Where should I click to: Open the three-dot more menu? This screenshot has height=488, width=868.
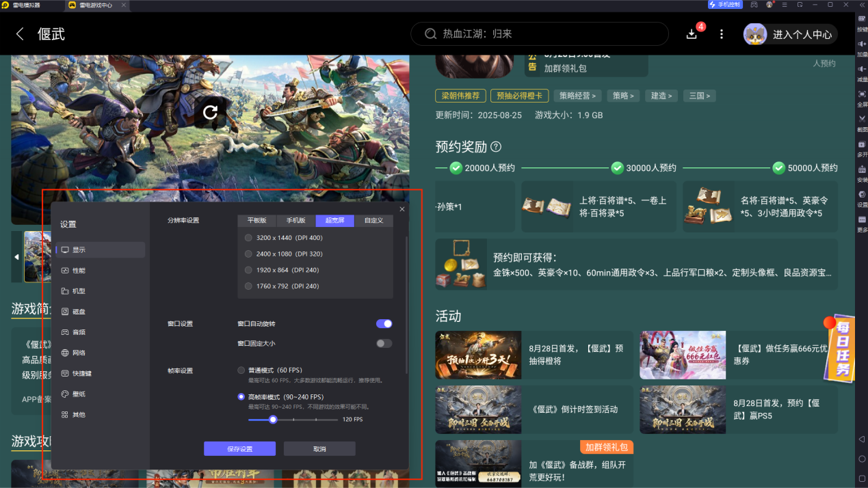point(721,34)
